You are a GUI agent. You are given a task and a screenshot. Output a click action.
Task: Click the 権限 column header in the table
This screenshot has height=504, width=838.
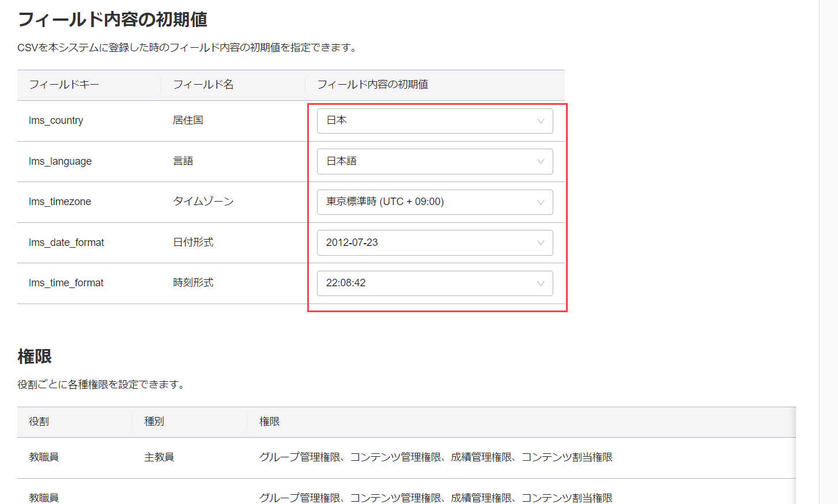[269, 422]
